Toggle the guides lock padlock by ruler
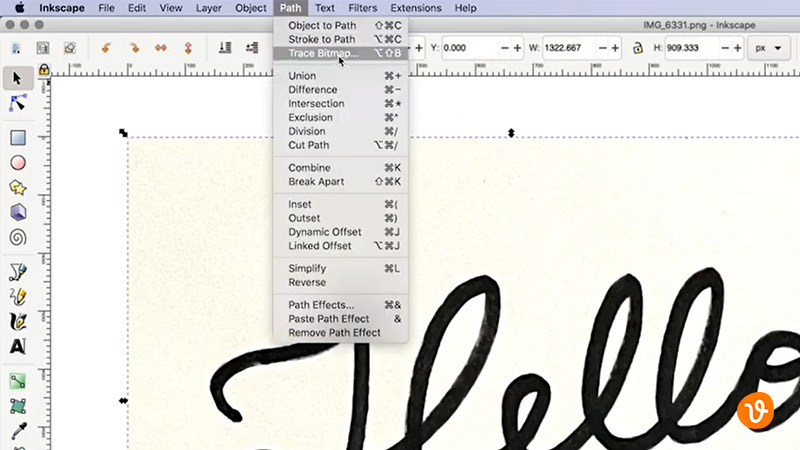Viewport: 800px width, 450px height. (44, 69)
